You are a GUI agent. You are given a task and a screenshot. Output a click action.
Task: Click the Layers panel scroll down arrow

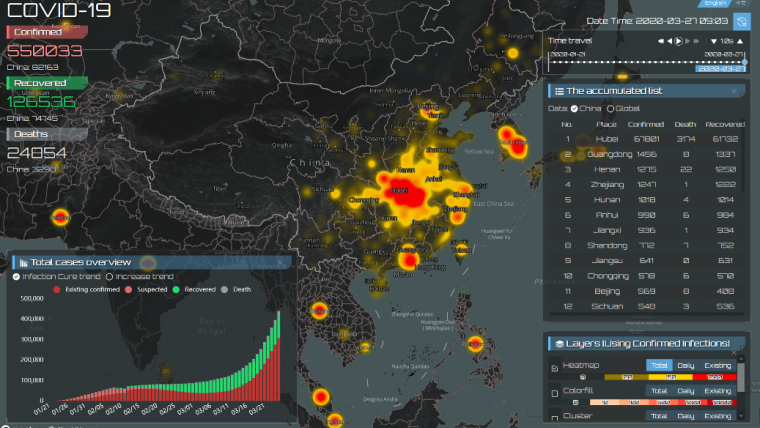pos(741,416)
